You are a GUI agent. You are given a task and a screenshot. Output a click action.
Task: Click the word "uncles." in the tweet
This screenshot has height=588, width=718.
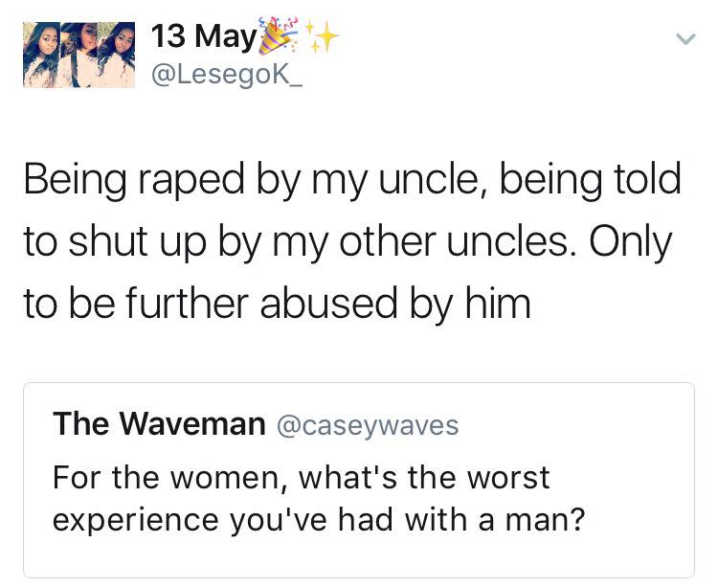pyautogui.click(x=512, y=241)
